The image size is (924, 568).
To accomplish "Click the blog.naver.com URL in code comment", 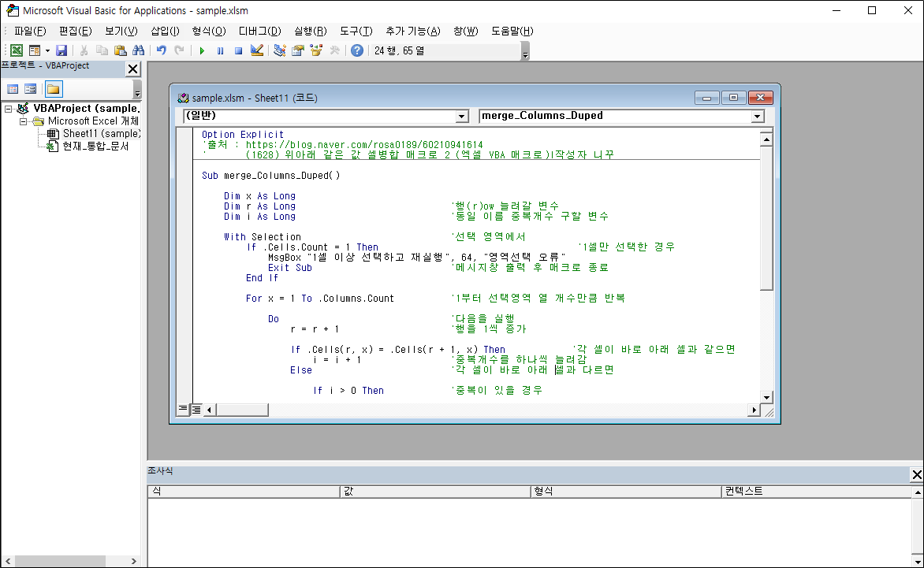I will pos(364,145).
